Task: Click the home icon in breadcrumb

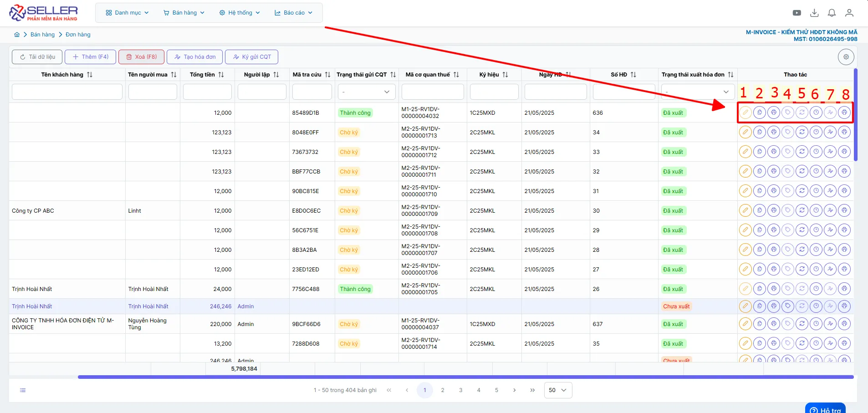Action: pyautogui.click(x=17, y=35)
